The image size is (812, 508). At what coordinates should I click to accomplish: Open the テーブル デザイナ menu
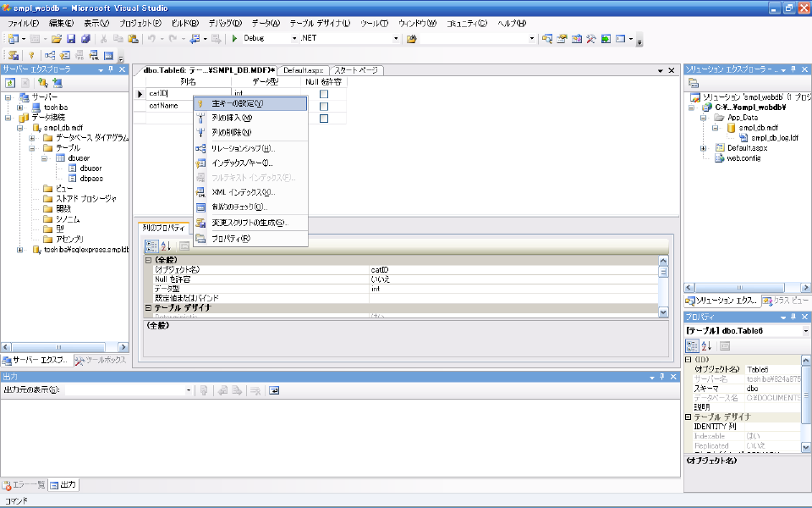click(320, 24)
